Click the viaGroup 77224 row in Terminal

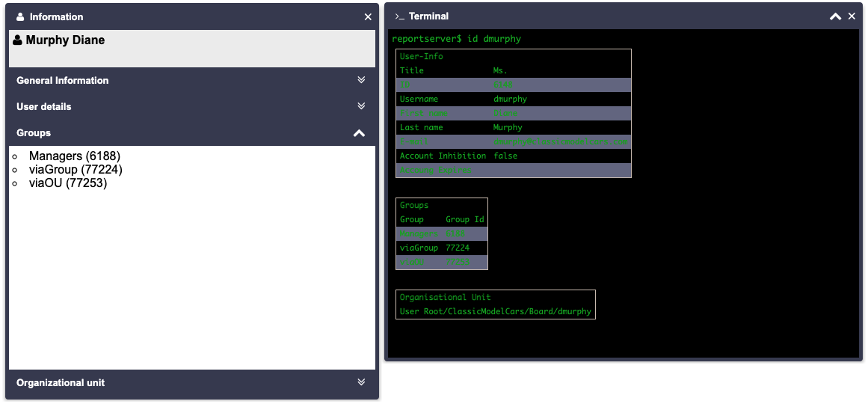pyautogui.click(x=442, y=248)
